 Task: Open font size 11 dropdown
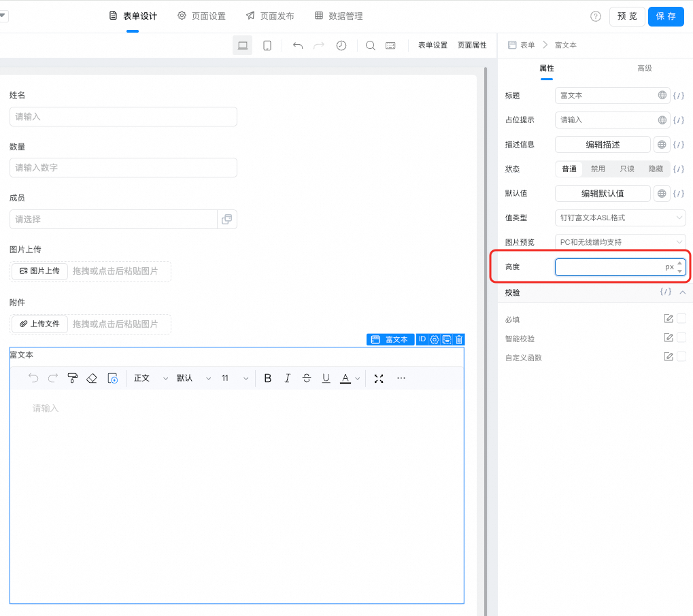235,378
